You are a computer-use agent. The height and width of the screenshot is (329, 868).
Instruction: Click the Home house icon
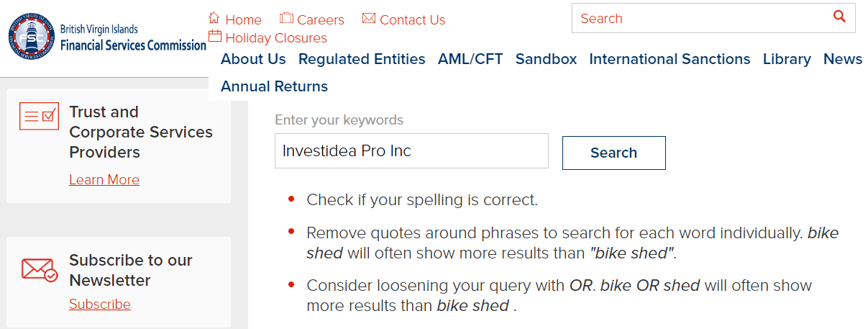pos(214,18)
